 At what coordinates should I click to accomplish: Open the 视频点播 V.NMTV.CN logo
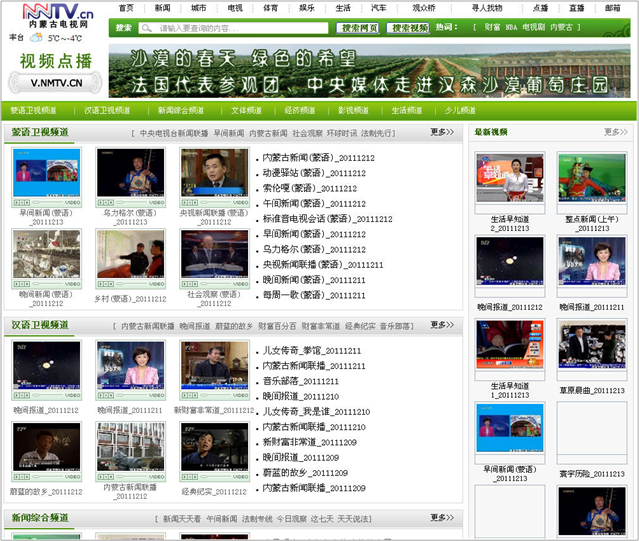[55, 69]
